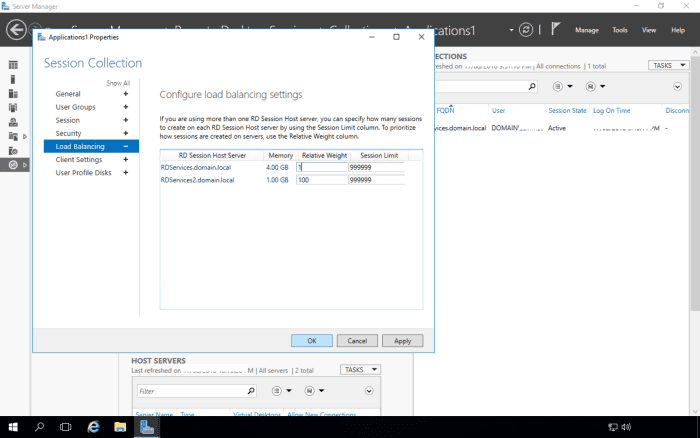
Task: Select the Client Settings section
Action: (x=79, y=159)
